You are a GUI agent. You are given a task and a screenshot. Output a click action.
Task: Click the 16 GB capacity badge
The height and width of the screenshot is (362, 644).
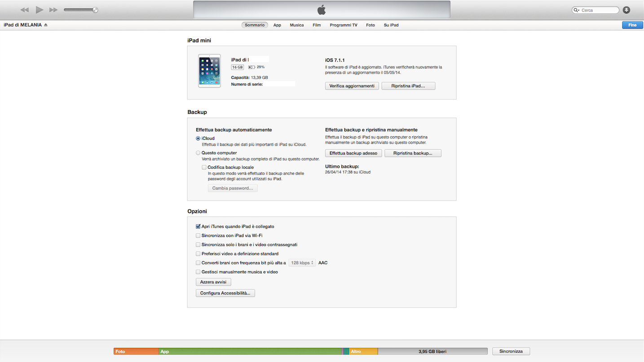click(x=238, y=67)
